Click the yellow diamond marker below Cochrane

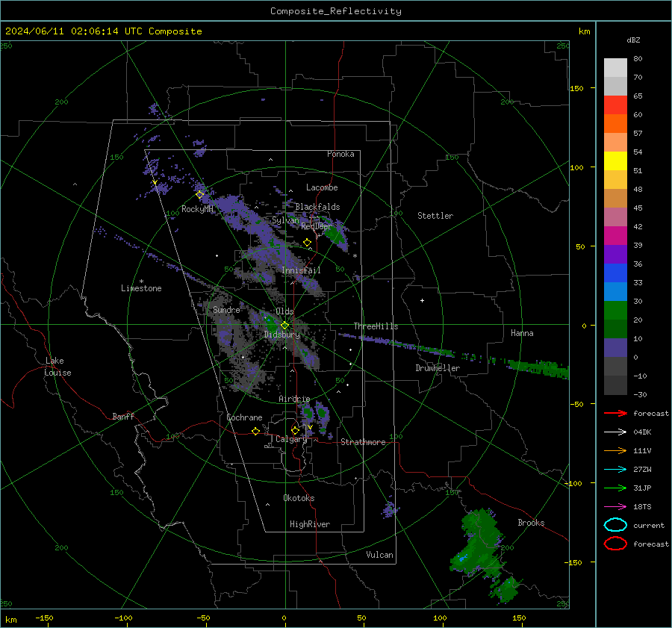256,432
